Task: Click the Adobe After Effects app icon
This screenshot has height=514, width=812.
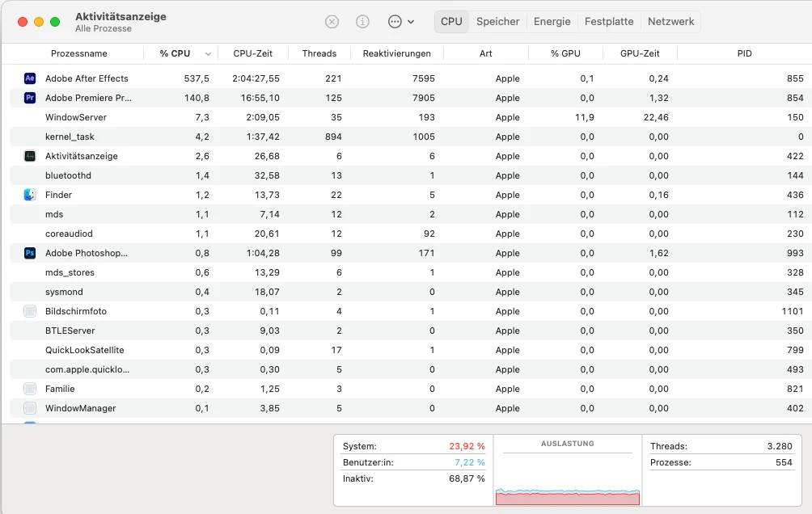Action: 30,78
